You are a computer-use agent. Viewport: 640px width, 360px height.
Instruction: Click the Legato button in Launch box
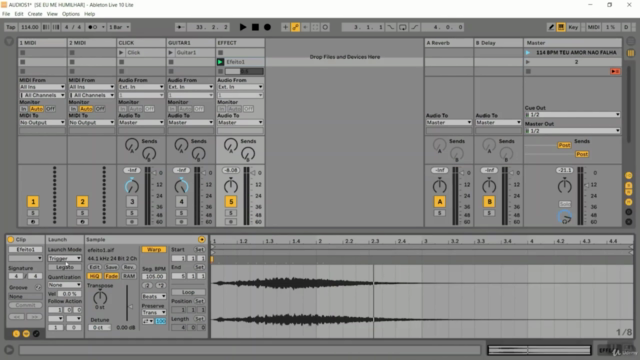click(x=64, y=267)
